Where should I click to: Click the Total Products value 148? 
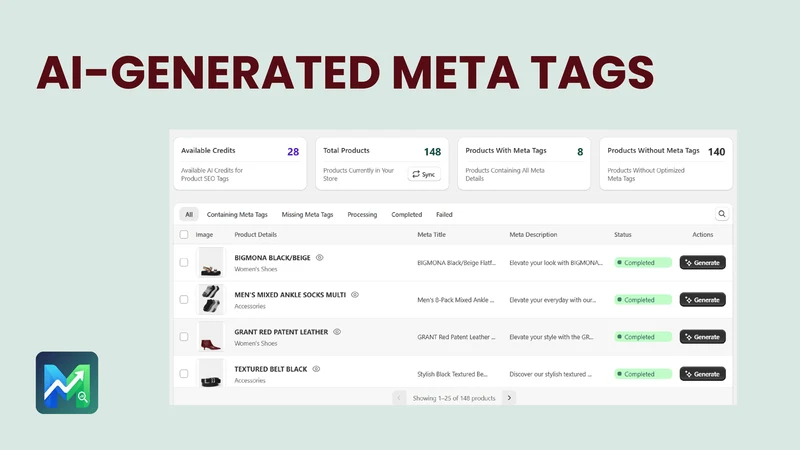point(432,152)
